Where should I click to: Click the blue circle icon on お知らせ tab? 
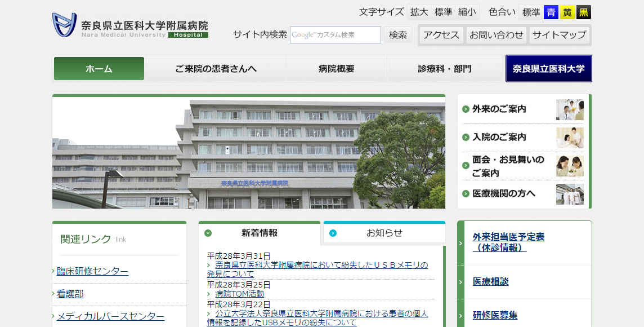tap(333, 233)
